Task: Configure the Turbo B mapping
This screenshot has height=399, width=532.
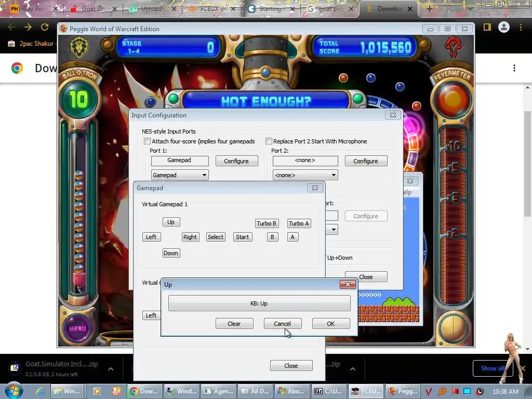Action: tap(267, 223)
